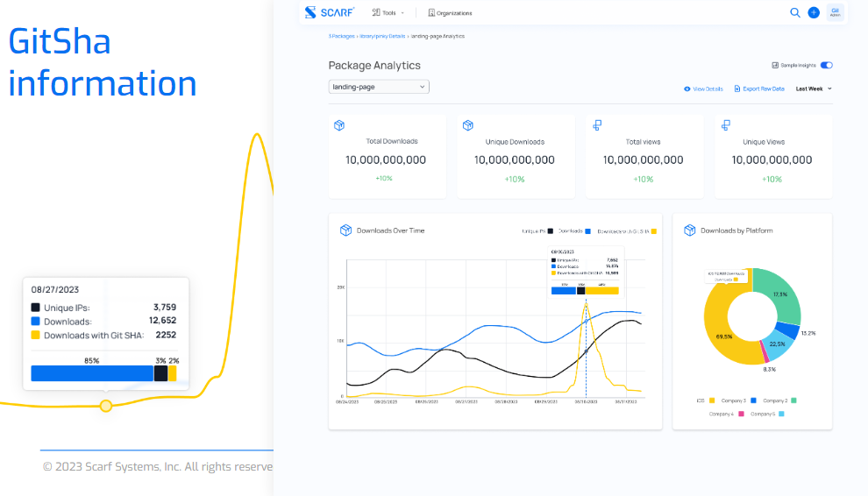Open the landing-page package dropdown
868x496 pixels.
[379, 87]
